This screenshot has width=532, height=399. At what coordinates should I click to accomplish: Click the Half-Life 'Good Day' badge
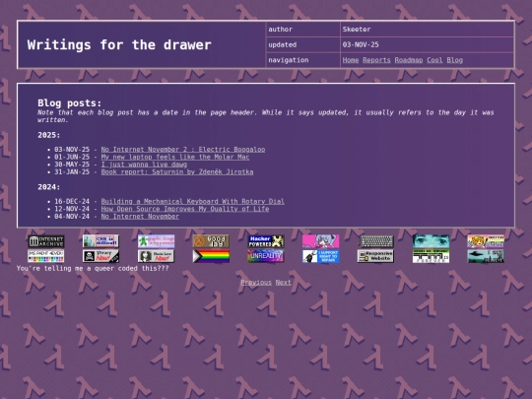[211, 241]
